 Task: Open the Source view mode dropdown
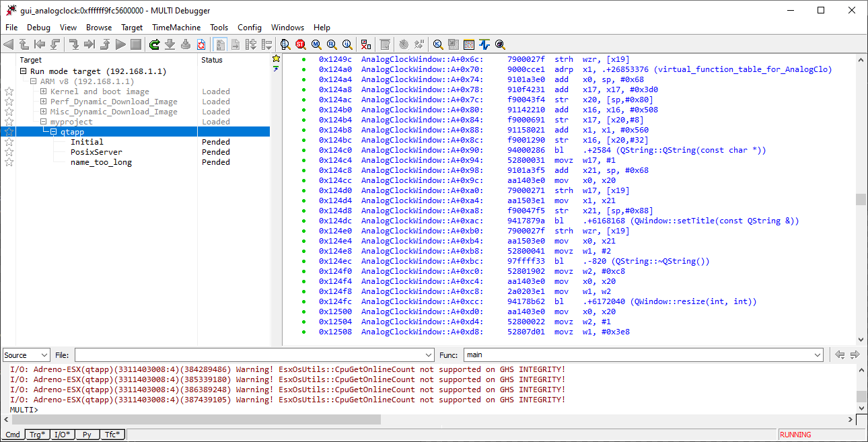tap(26, 355)
